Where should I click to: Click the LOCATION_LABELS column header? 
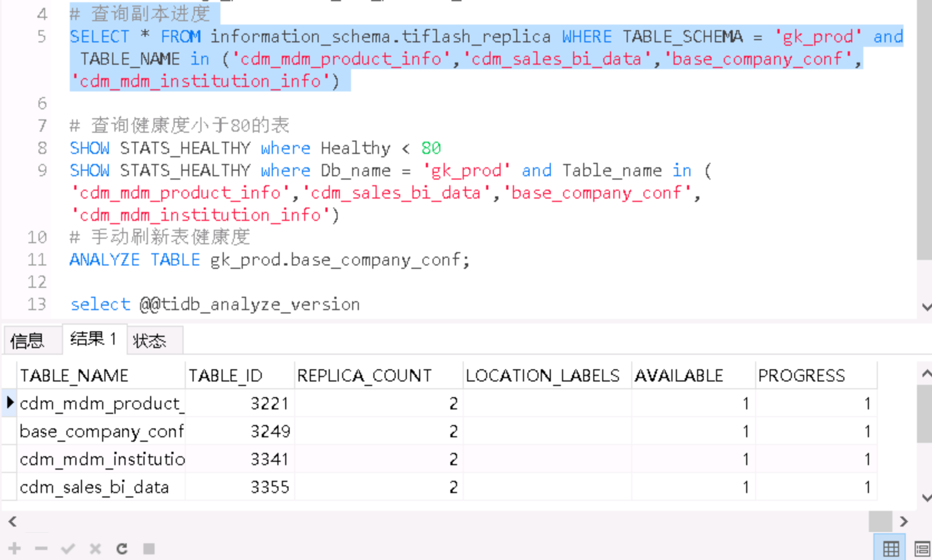tap(547, 375)
